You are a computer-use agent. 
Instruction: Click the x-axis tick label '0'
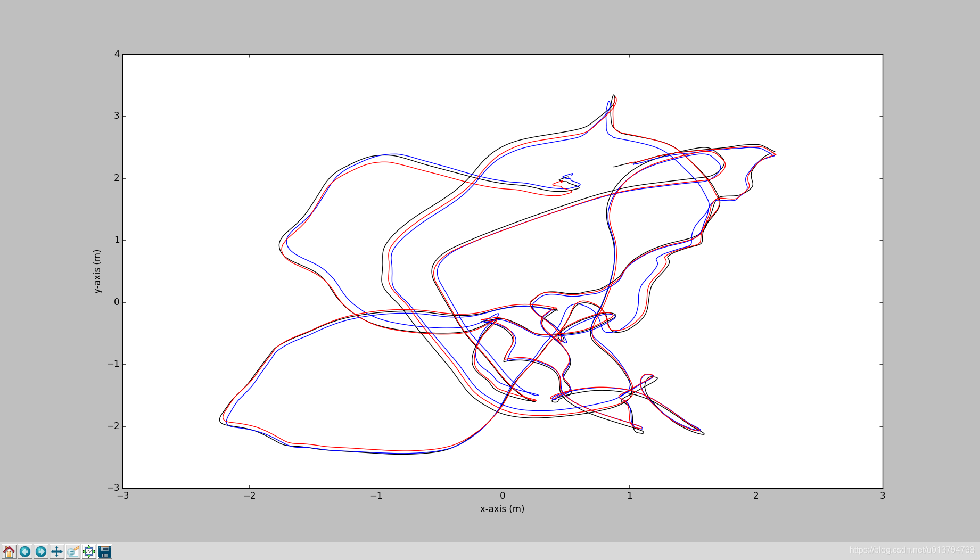click(503, 496)
